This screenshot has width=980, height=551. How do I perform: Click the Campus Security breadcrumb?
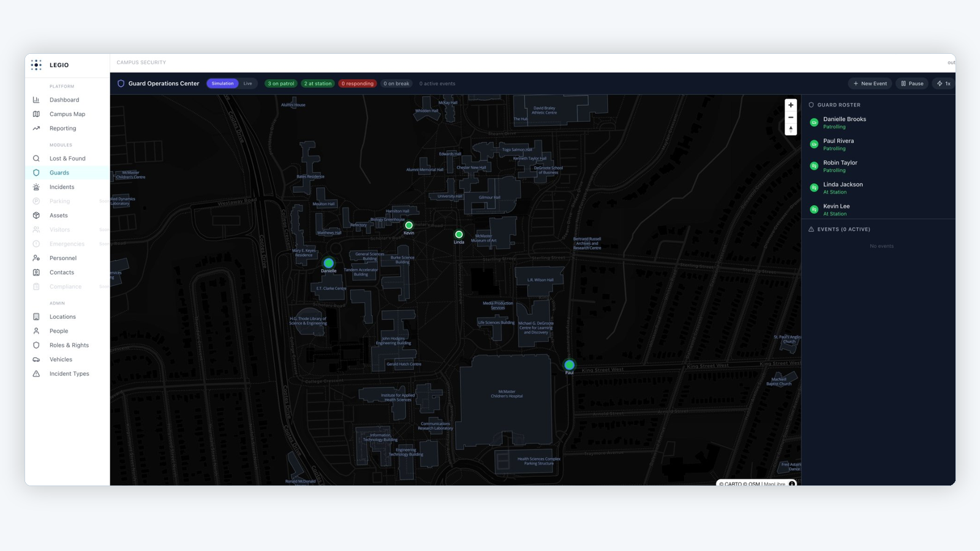(x=141, y=62)
